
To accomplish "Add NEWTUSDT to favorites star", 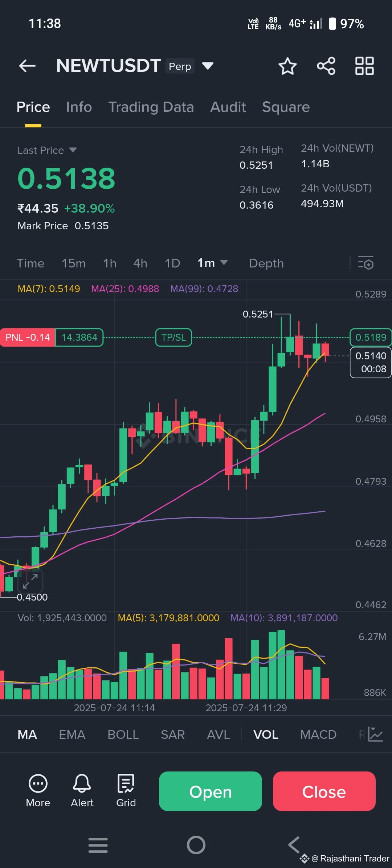I will click(287, 66).
